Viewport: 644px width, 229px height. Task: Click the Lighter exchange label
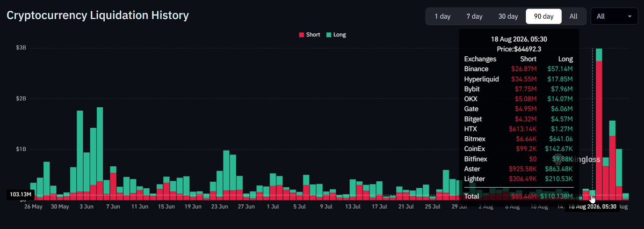474,179
